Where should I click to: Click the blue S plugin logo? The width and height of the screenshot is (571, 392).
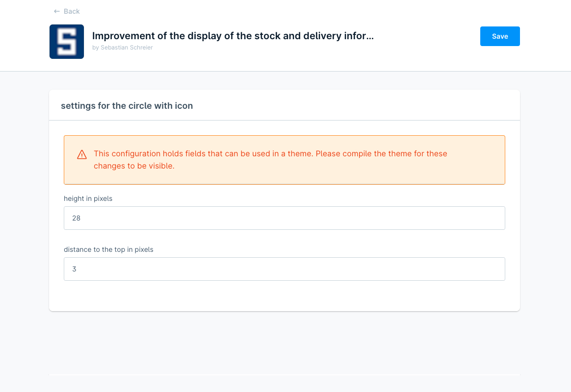tap(67, 42)
